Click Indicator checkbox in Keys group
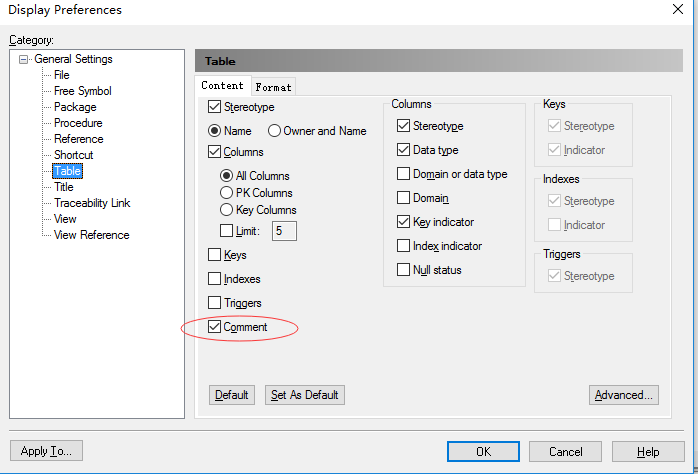This screenshot has height=474, width=698. coord(554,150)
